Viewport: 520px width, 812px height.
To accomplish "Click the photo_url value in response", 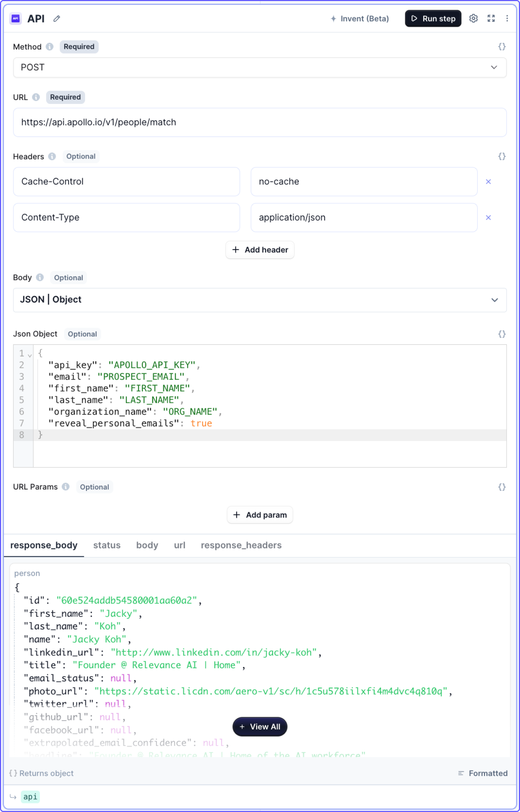I will [271, 691].
